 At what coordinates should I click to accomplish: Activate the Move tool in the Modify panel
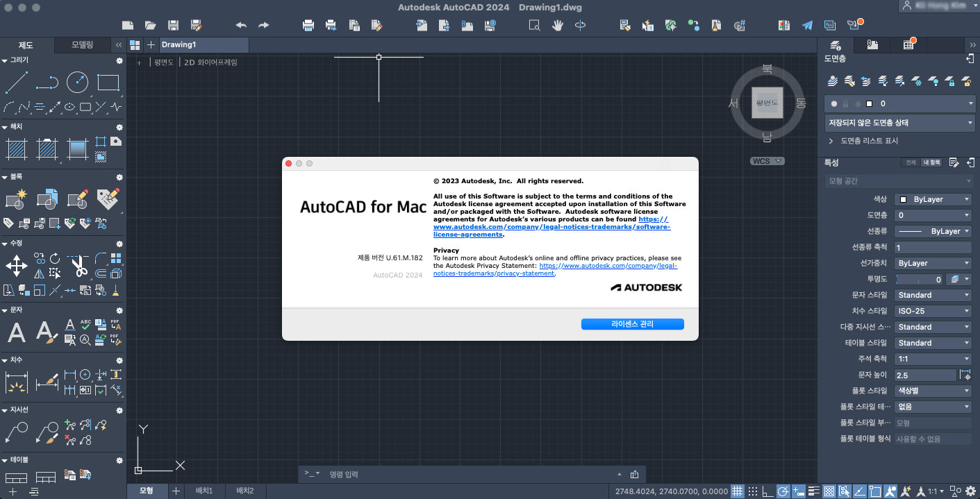[16, 265]
